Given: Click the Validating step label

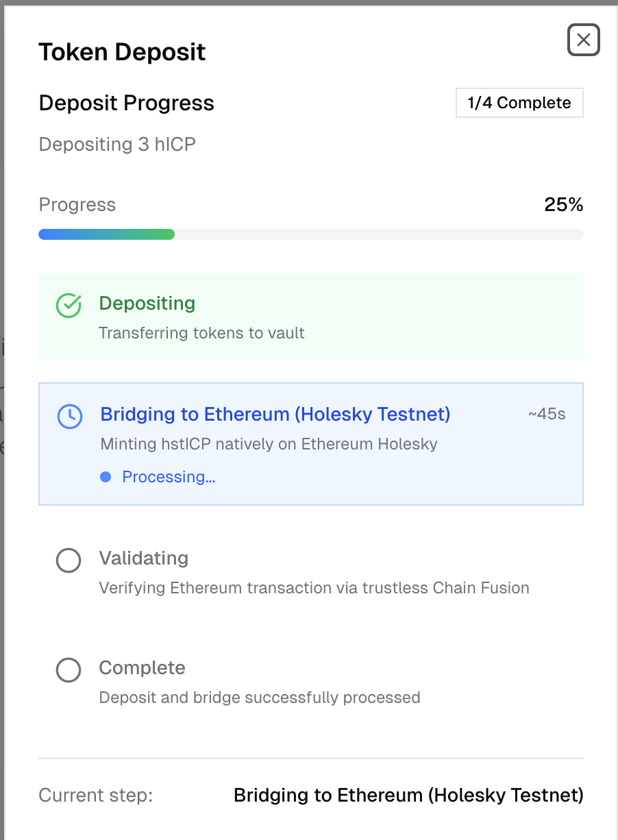Looking at the screenshot, I should click(143, 558).
